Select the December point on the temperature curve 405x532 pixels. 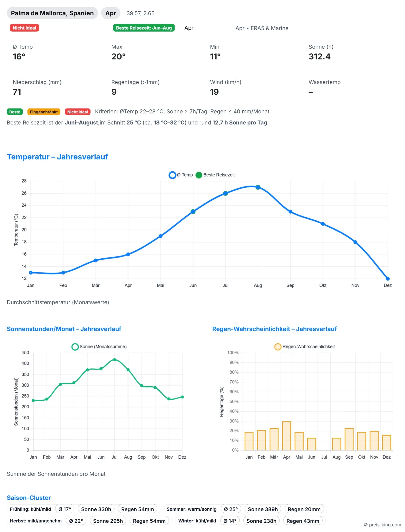click(388, 279)
